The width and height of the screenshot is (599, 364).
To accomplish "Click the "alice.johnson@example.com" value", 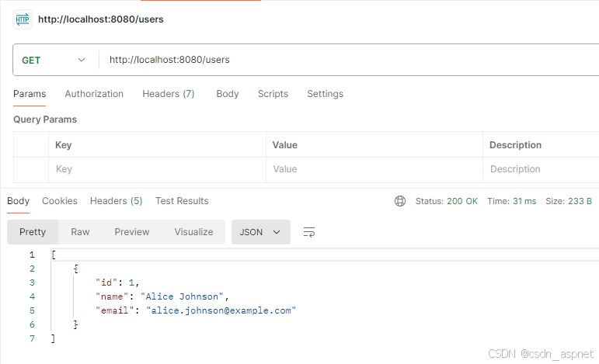I will point(221,310).
